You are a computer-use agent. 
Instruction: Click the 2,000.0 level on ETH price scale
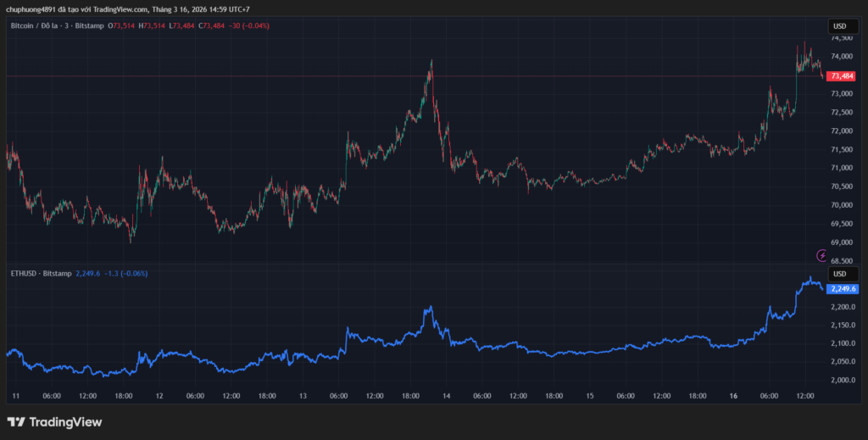[843, 380]
